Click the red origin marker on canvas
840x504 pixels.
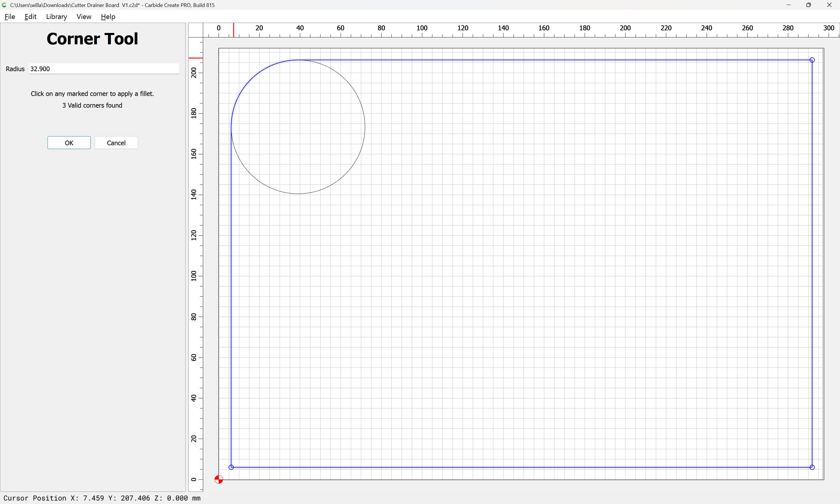tap(219, 480)
